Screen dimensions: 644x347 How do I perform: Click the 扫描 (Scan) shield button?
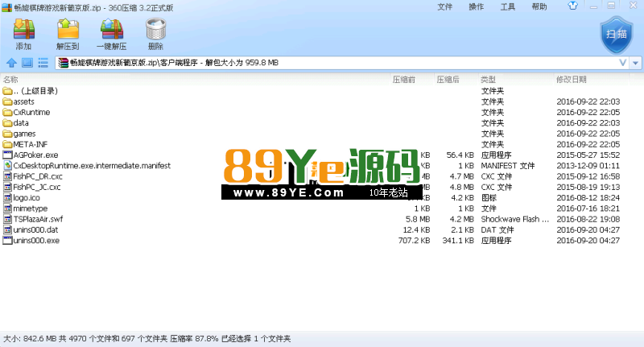616,35
